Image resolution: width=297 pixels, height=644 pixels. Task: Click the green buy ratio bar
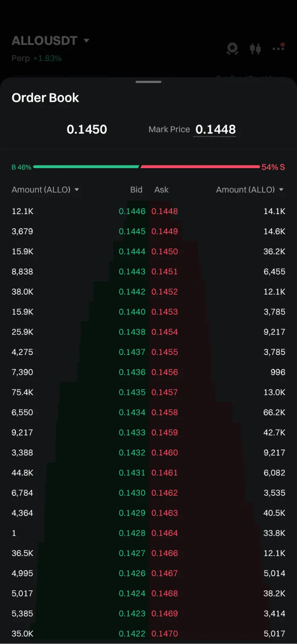(x=86, y=167)
